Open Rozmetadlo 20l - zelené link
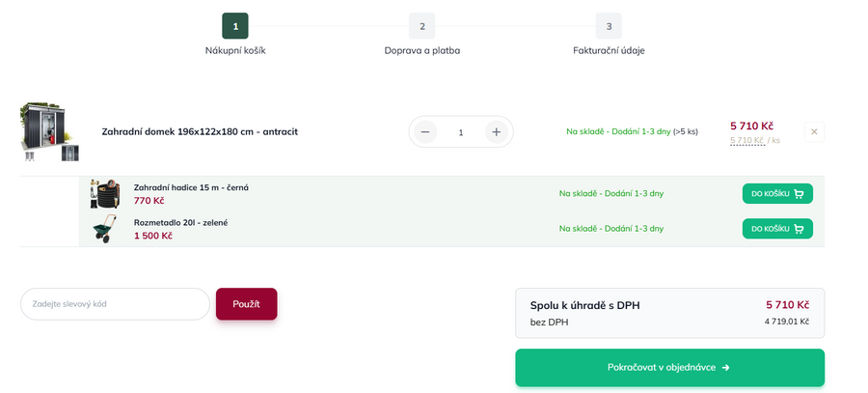Viewport: 868px width, 393px height. (x=180, y=222)
